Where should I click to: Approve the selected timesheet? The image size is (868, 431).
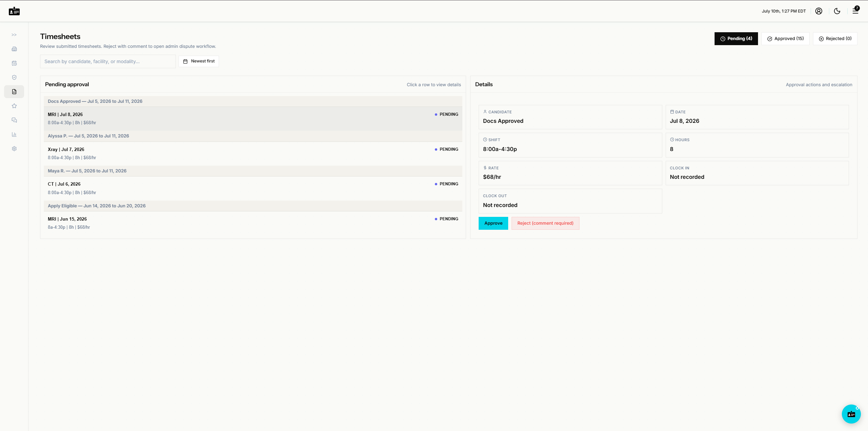tap(493, 223)
